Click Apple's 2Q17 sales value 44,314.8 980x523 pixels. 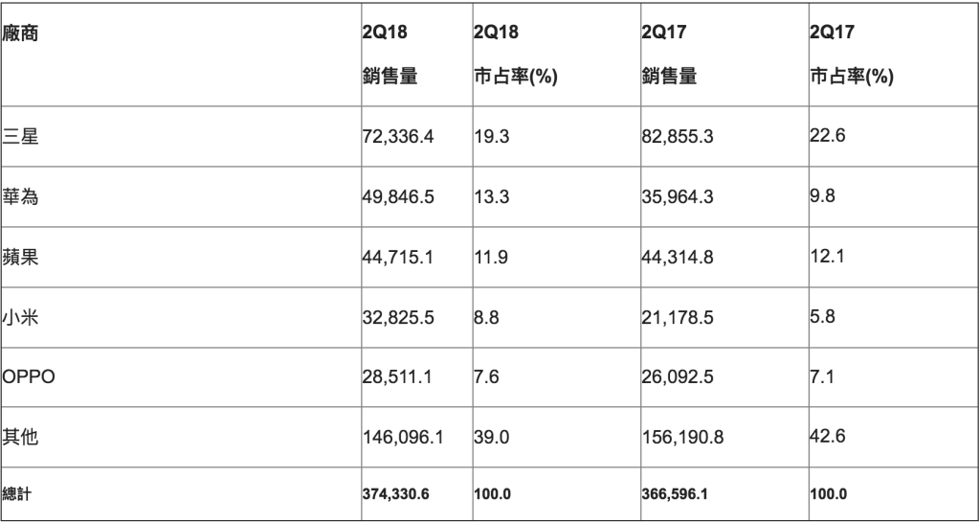(x=679, y=258)
